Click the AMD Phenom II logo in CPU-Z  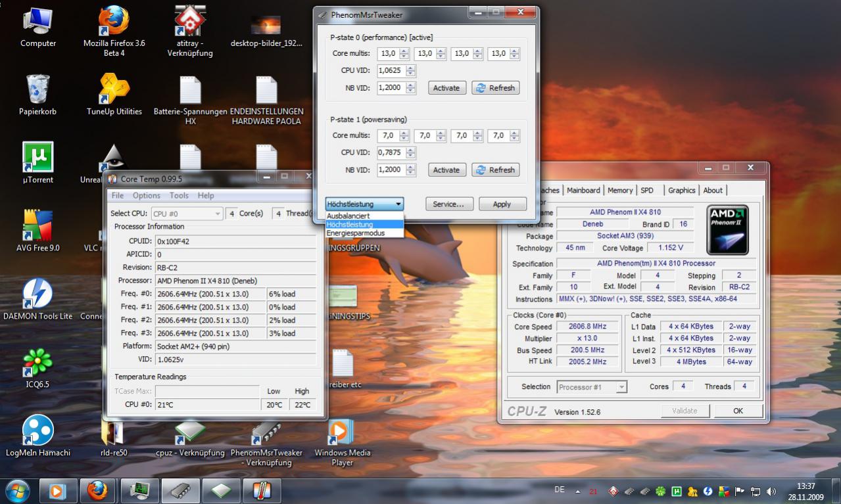click(727, 230)
